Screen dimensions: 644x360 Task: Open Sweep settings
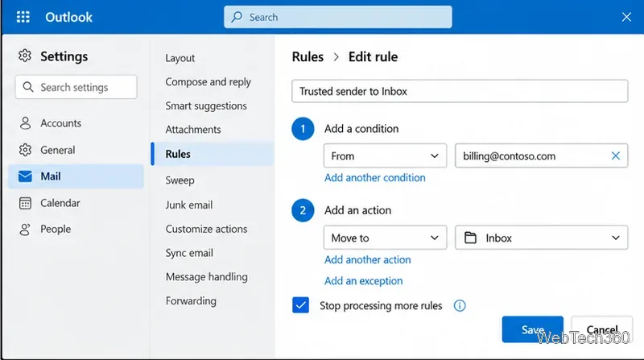180,180
